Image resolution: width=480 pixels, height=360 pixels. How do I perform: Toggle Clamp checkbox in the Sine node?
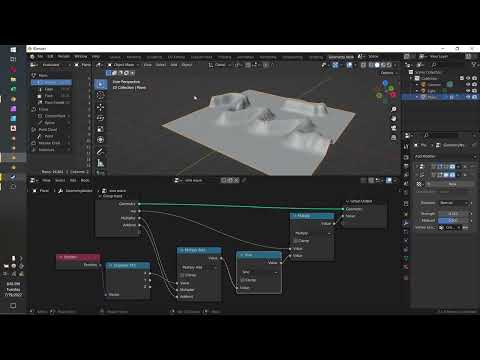(x=242, y=280)
